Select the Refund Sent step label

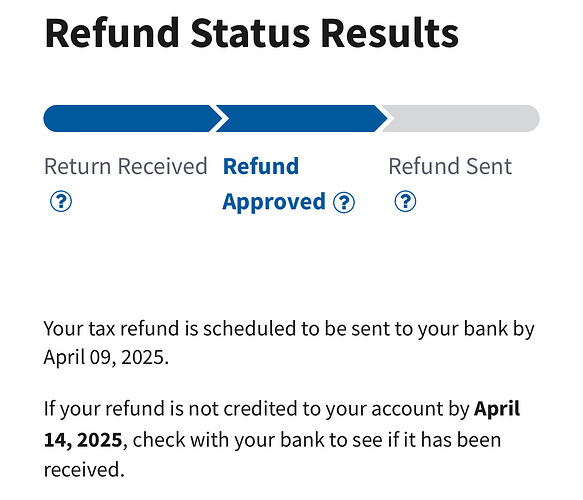[x=450, y=166]
